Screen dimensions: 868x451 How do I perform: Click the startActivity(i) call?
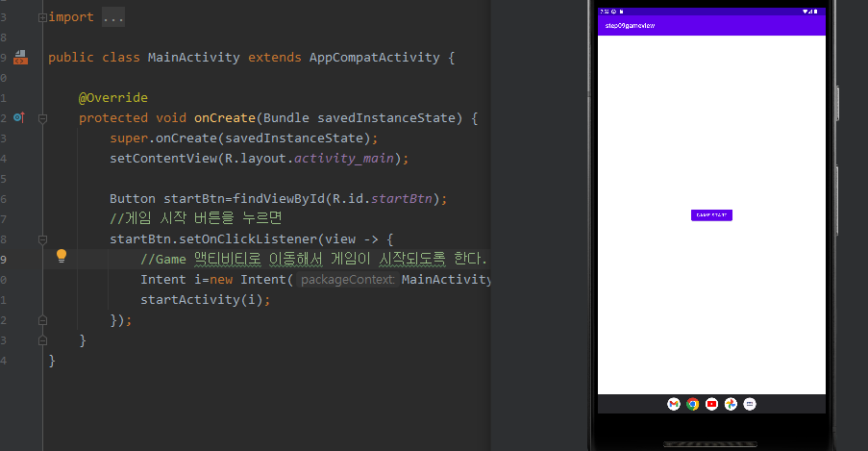click(x=202, y=300)
